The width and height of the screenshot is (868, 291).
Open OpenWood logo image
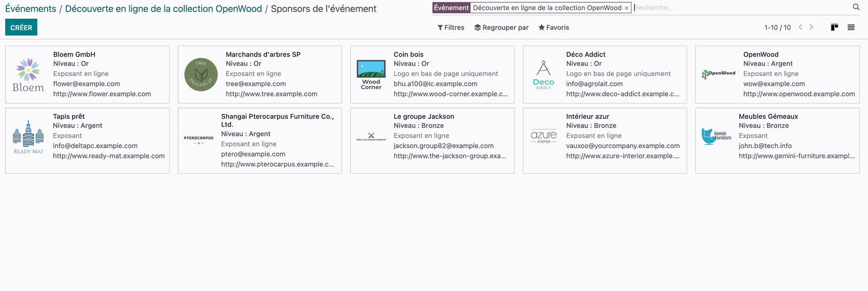pos(719,75)
